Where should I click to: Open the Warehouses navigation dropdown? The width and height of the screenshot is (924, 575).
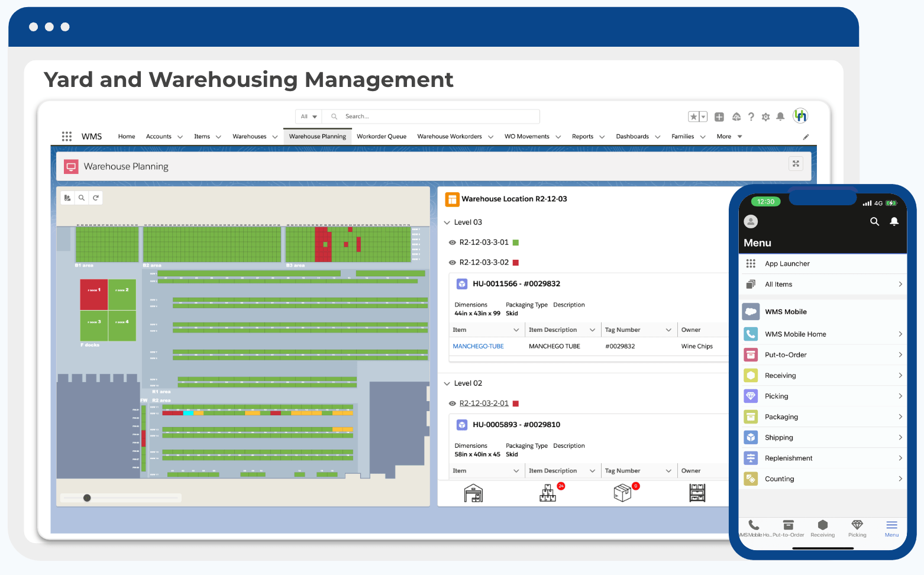click(275, 136)
